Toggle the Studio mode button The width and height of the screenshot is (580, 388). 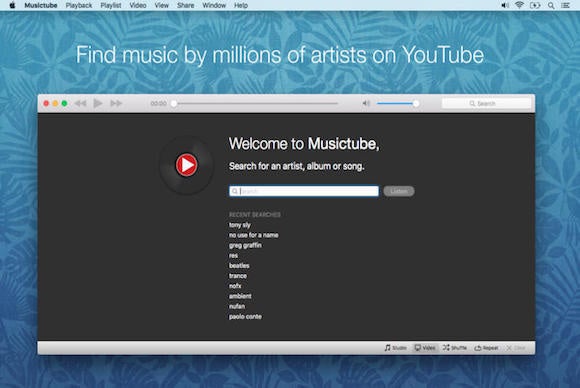click(395, 348)
